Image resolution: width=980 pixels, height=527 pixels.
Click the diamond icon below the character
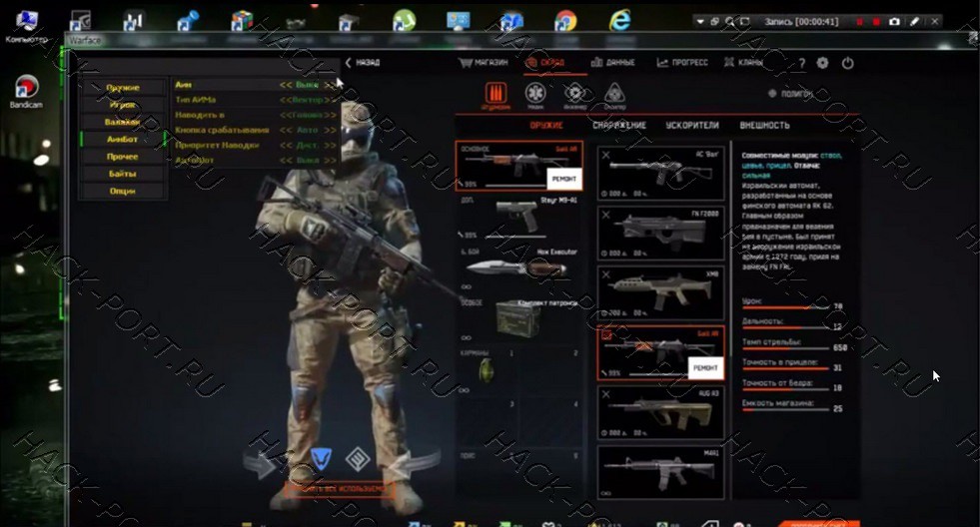coord(358,459)
